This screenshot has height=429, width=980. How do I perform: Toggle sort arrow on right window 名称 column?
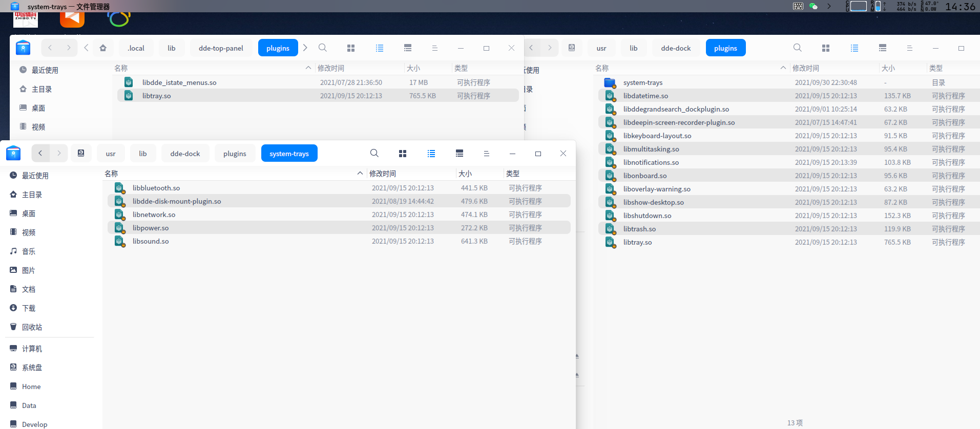(783, 68)
